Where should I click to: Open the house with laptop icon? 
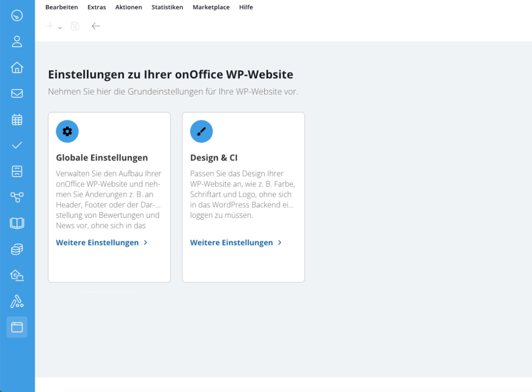pyautogui.click(x=17, y=275)
